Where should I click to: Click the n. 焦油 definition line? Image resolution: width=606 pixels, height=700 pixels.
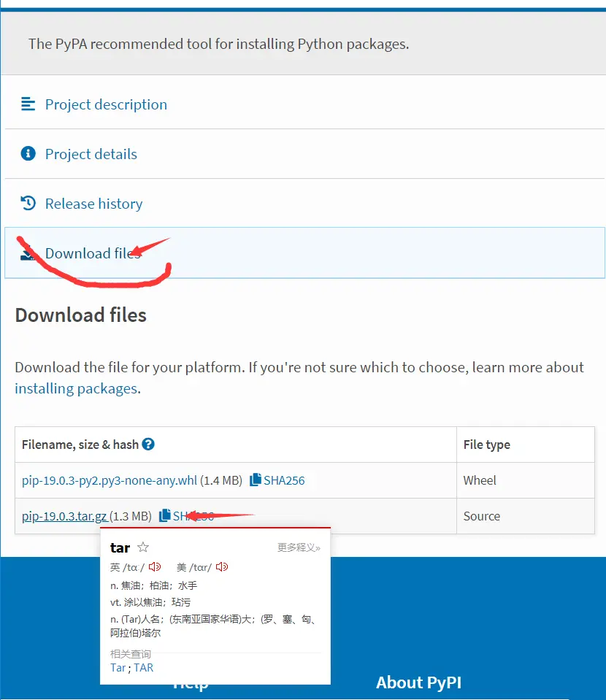coord(153,585)
